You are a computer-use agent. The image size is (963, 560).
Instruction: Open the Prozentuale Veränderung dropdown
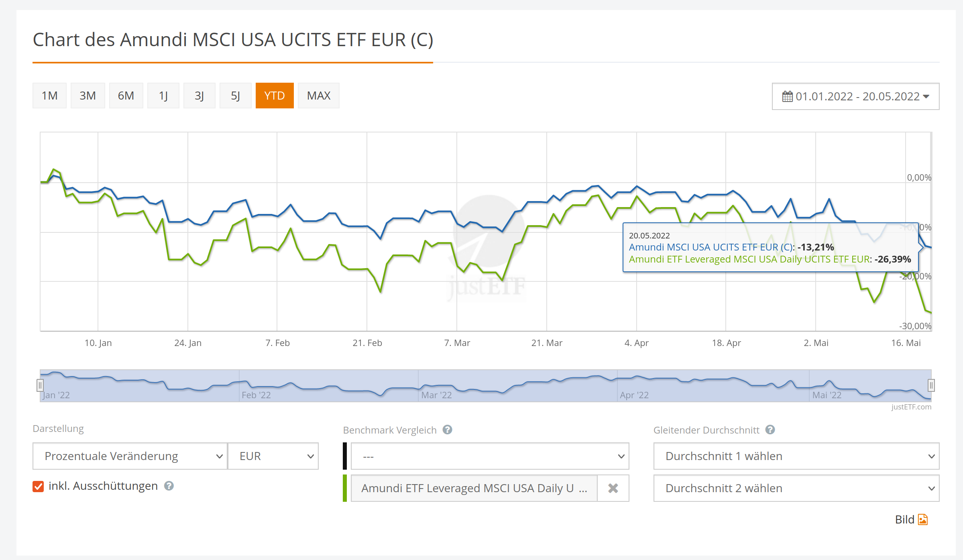click(x=130, y=456)
